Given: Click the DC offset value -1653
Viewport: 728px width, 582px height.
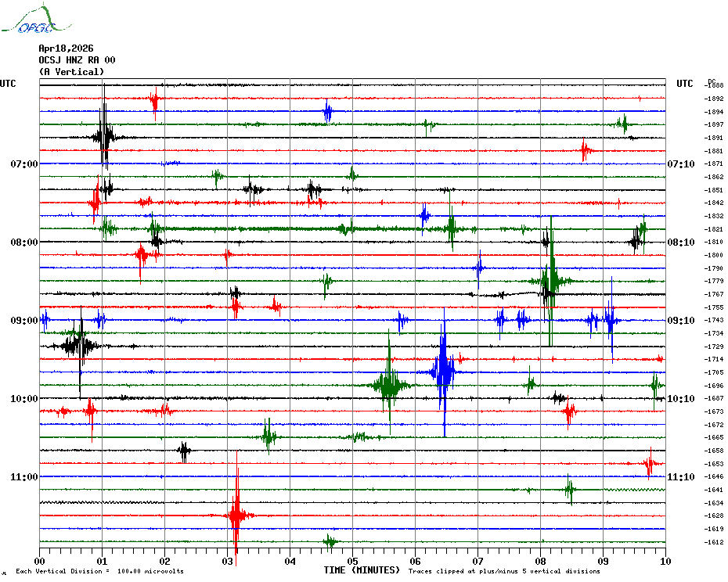Looking at the screenshot, I should tap(714, 464).
